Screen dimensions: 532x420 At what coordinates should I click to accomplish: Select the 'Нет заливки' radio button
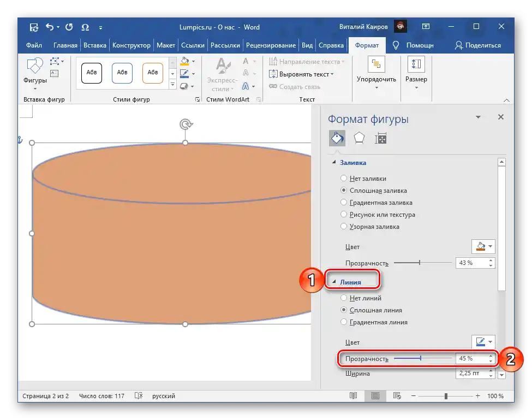pyautogui.click(x=344, y=179)
